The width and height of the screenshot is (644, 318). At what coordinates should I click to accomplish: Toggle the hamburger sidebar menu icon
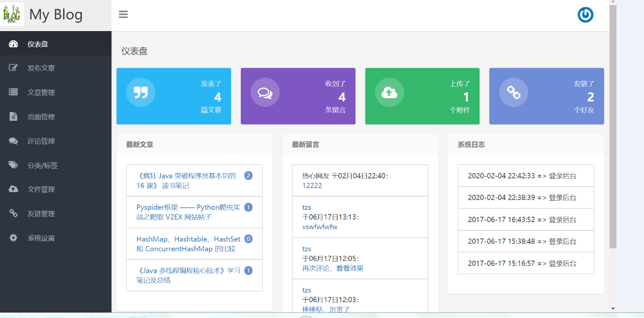[123, 14]
